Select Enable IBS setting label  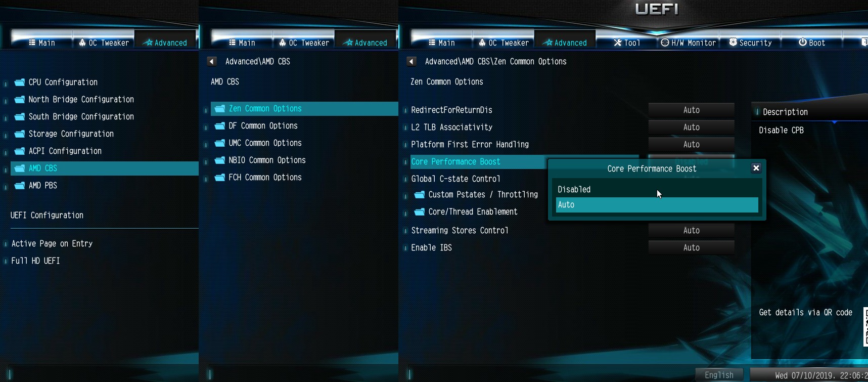pos(431,247)
